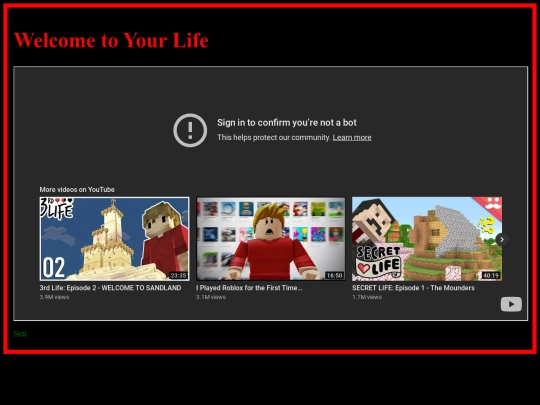Screen dimensions: 540x405
Task: Click title 'I Played Roblox for the First Time...'
Action: (249, 288)
